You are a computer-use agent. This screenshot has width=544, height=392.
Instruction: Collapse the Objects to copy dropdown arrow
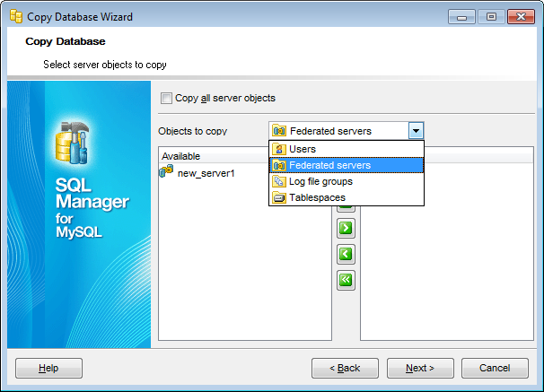pos(415,131)
